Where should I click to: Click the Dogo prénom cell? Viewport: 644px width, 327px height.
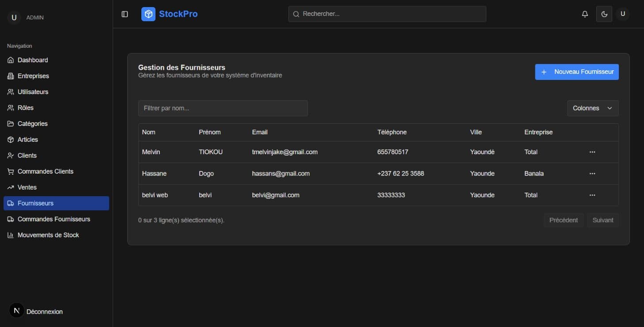coord(206,174)
